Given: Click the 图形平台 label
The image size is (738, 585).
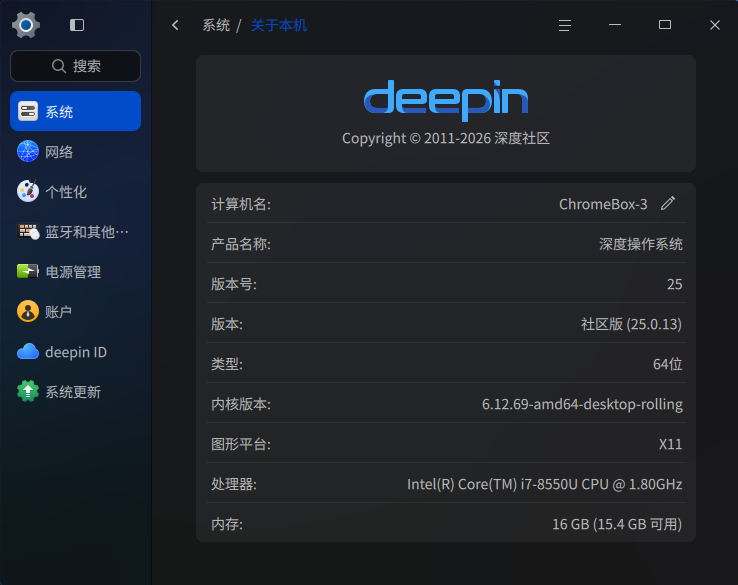Looking at the screenshot, I should pyautogui.click(x=241, y=444).
